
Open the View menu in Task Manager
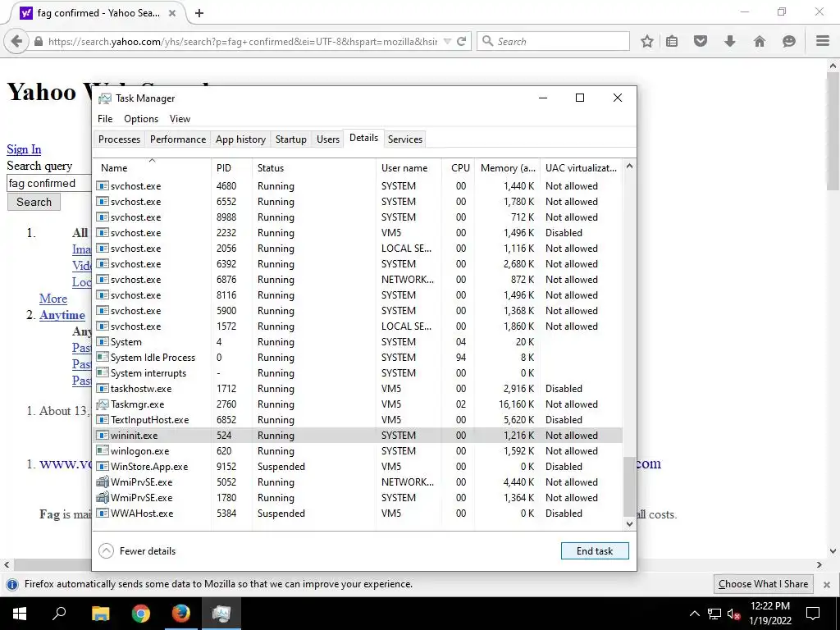pyautogui.click(x=180, y=118)
